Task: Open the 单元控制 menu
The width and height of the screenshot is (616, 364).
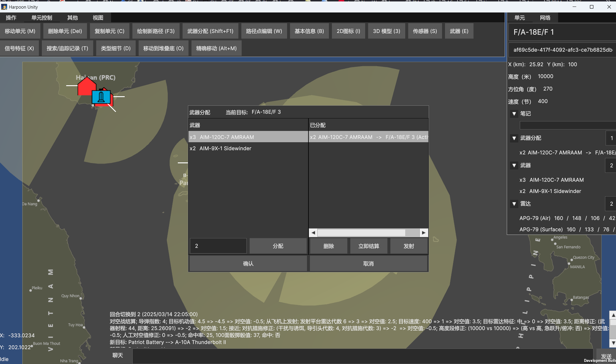Action: pyautogui.click(x=42, y=18)
